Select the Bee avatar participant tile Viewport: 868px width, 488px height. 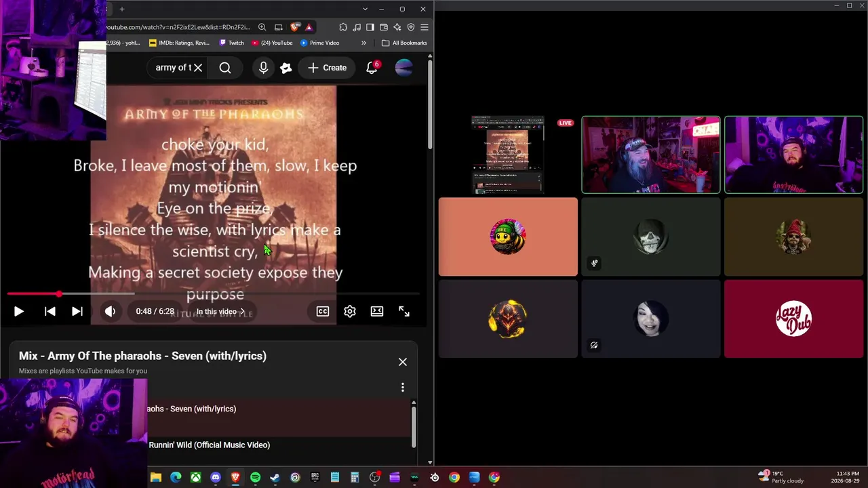point(508,237)
